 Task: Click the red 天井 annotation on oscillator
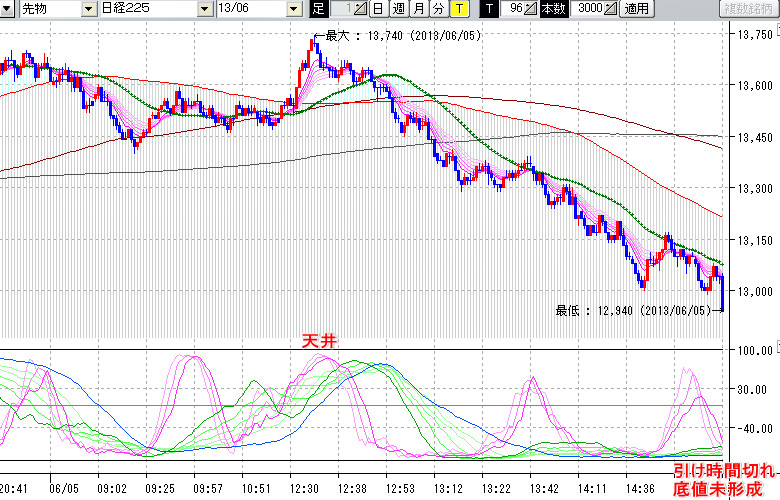[x=320, y=342]
